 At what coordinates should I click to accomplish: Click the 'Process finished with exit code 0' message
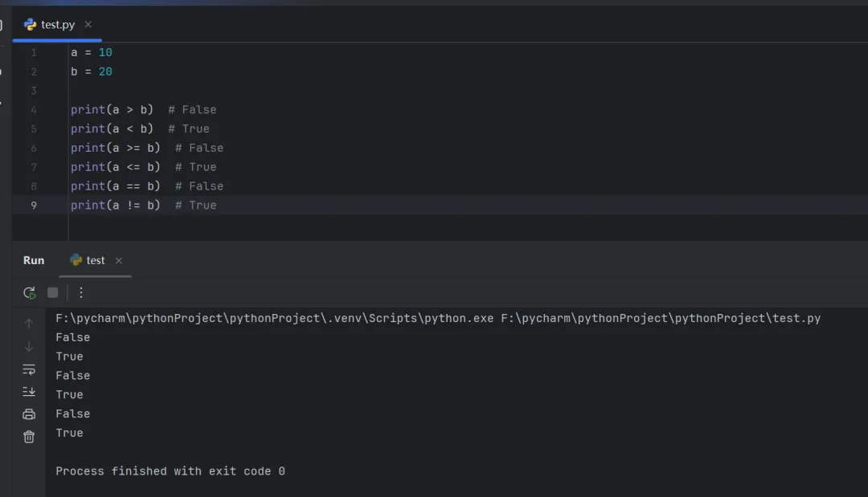tap(170, 471)
